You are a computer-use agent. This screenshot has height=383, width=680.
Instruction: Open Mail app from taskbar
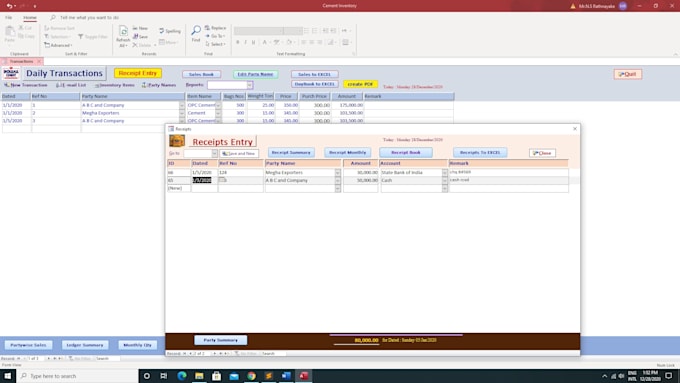coord(234,376)
